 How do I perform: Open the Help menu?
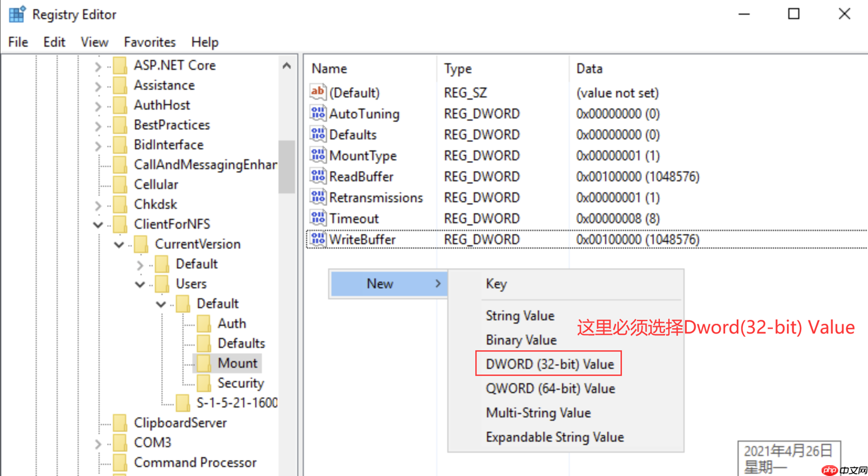pos(205,42)
